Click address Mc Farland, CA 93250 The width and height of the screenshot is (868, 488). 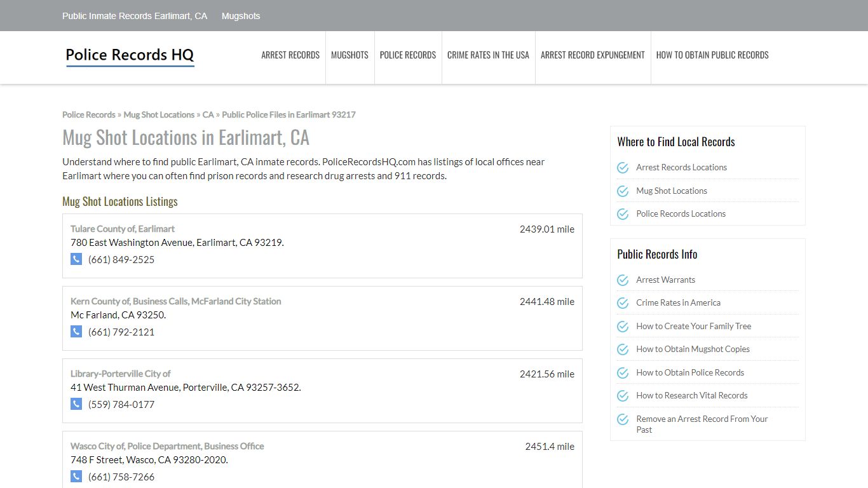118,315
